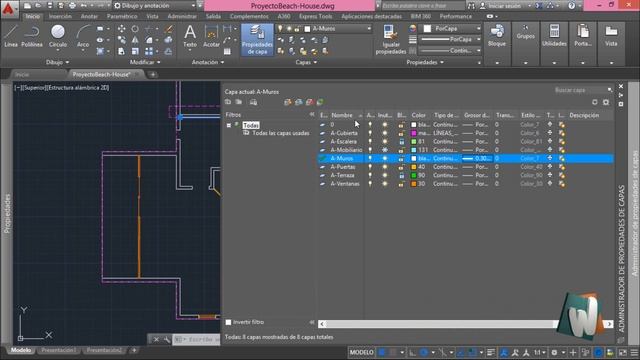This screenshot has height=360, width=640.
Task: Toggle on/off bulb for A-Cubierta layer
Action: pyautogui.click(x=370, y=133)
